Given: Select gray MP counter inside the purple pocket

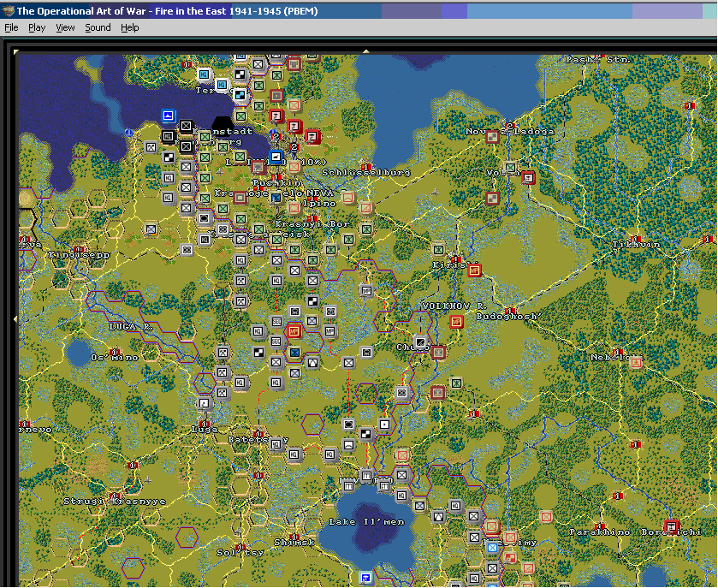Looking at the screenshot, I should click(x=366, y=291).
